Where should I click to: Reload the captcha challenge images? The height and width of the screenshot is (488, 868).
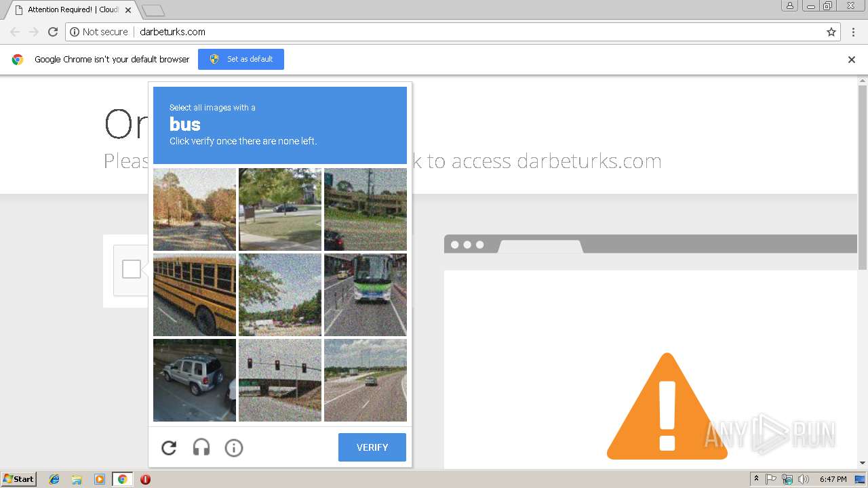[169, 447]
